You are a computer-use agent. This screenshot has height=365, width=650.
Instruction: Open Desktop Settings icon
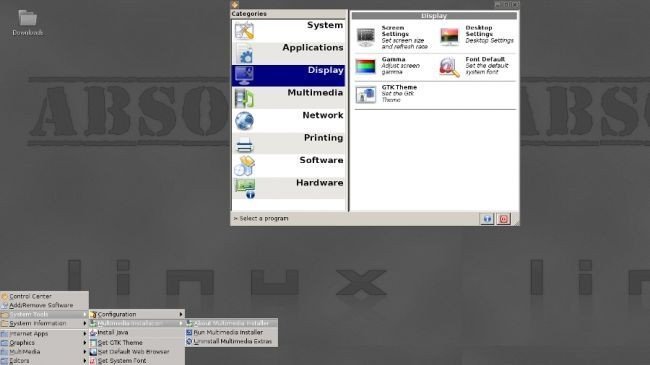point(450,36)
